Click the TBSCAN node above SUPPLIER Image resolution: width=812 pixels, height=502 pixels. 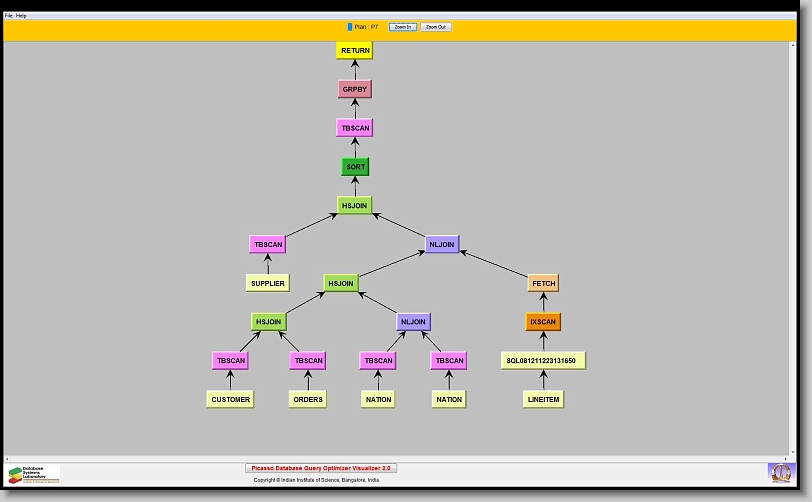[x=268, y=244]
